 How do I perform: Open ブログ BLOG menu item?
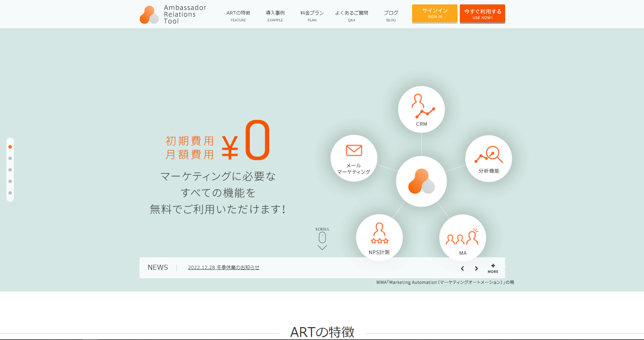[391, 16]
